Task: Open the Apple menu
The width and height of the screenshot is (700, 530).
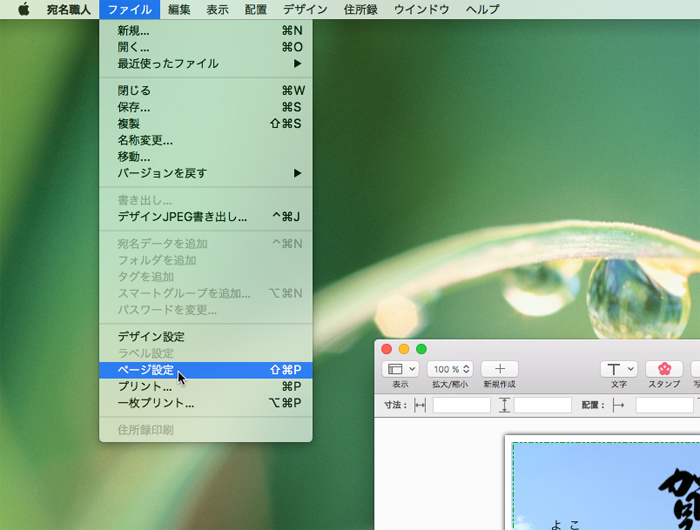Action: point(23,10)
